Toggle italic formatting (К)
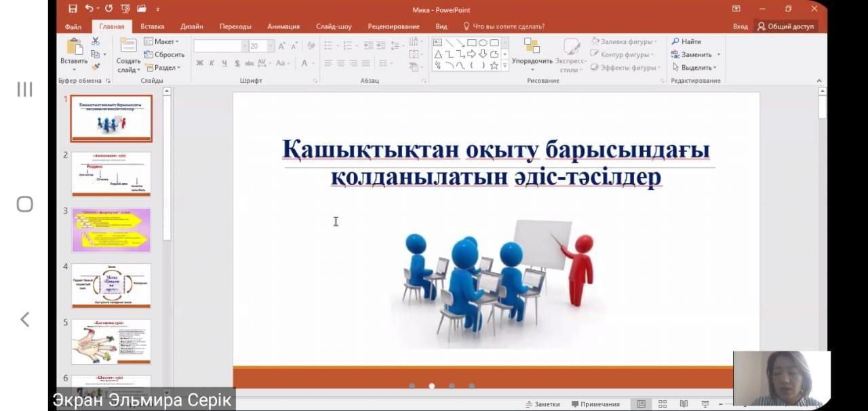 pos(212,63)
